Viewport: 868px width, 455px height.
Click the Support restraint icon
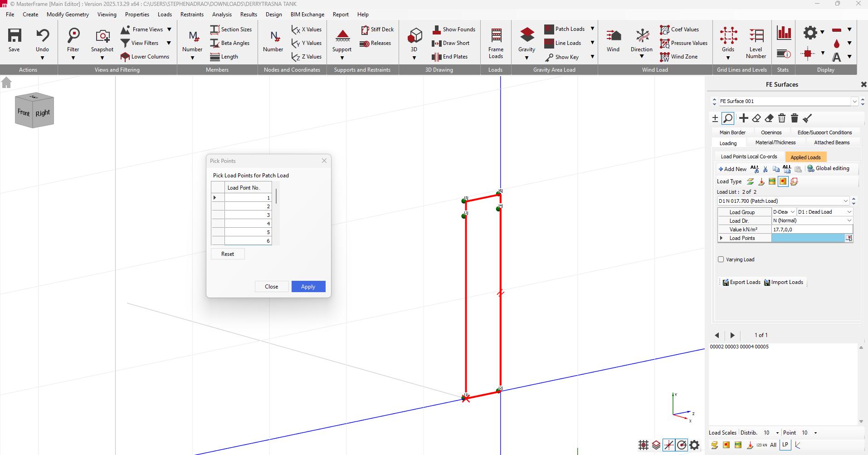[x=342, y=36]
